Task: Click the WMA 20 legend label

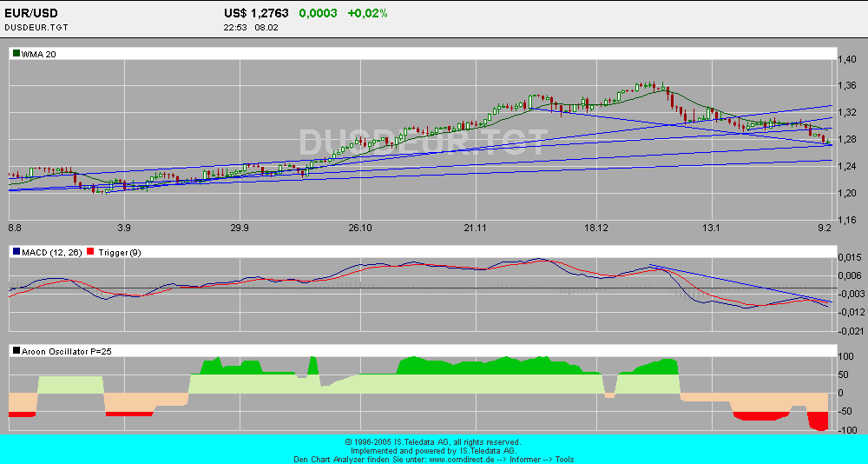Action: (x=39, y=55)
